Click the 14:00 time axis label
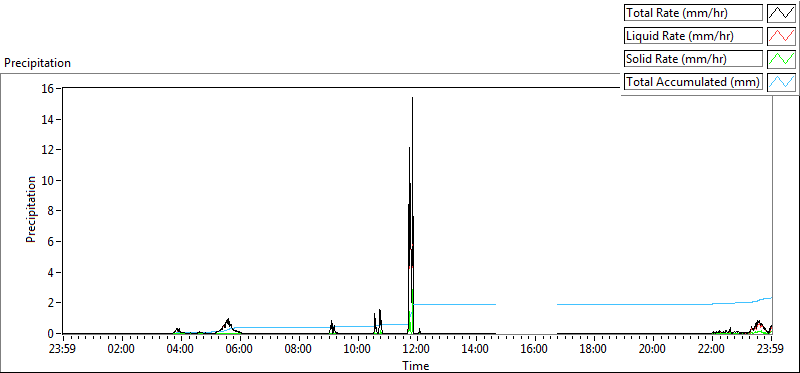This screenshot has width=800, height=373. (x=476, y=350)
